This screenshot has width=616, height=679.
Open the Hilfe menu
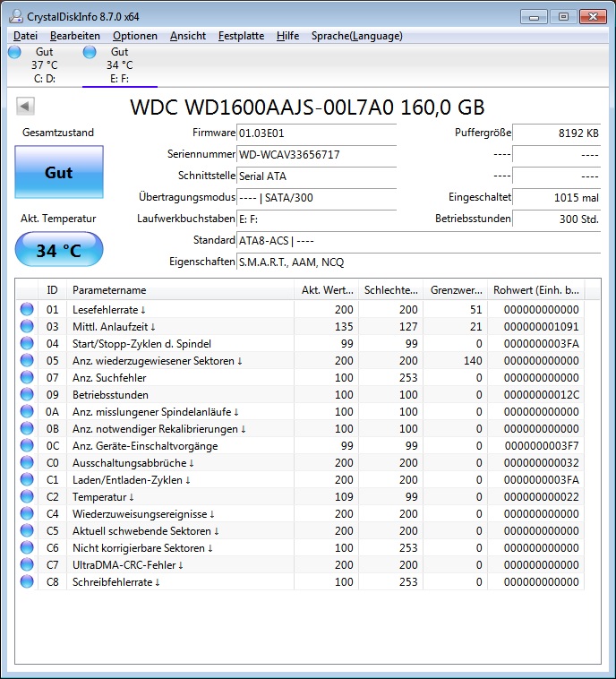pyautogui.click(x=288, y=36)
